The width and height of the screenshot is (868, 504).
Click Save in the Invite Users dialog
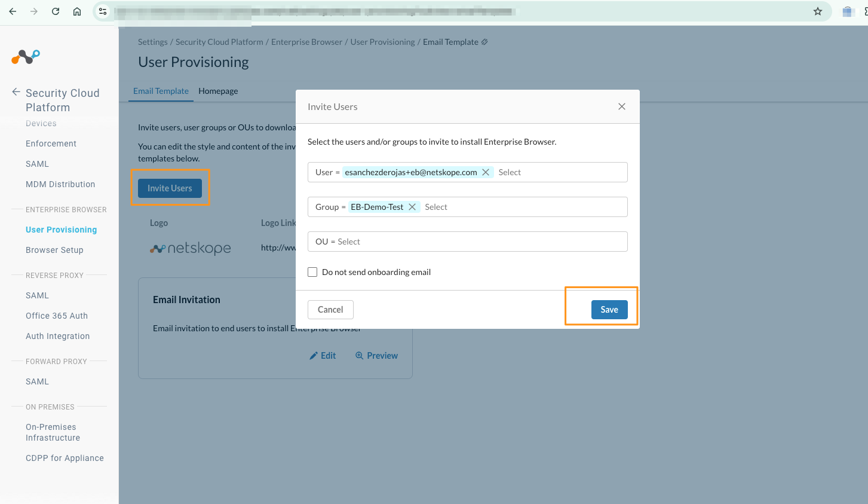[609, 310]
